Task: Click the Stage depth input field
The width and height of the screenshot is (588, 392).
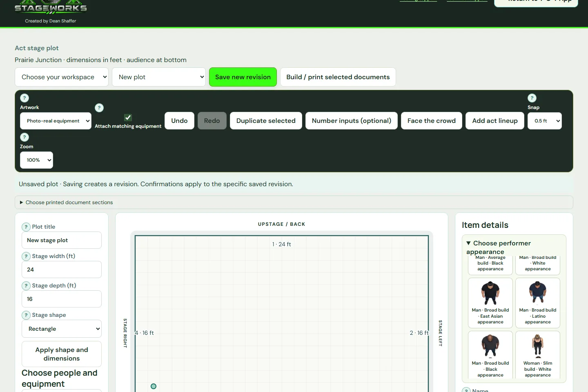Action: (x=62, y=299)
